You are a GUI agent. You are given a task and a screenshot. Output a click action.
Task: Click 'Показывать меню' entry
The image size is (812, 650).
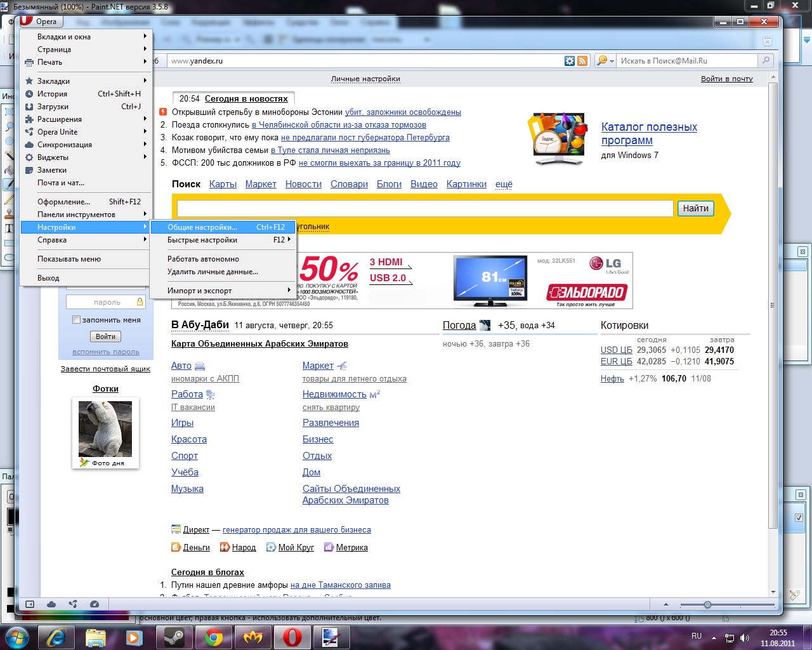click(x=86, y=259)
